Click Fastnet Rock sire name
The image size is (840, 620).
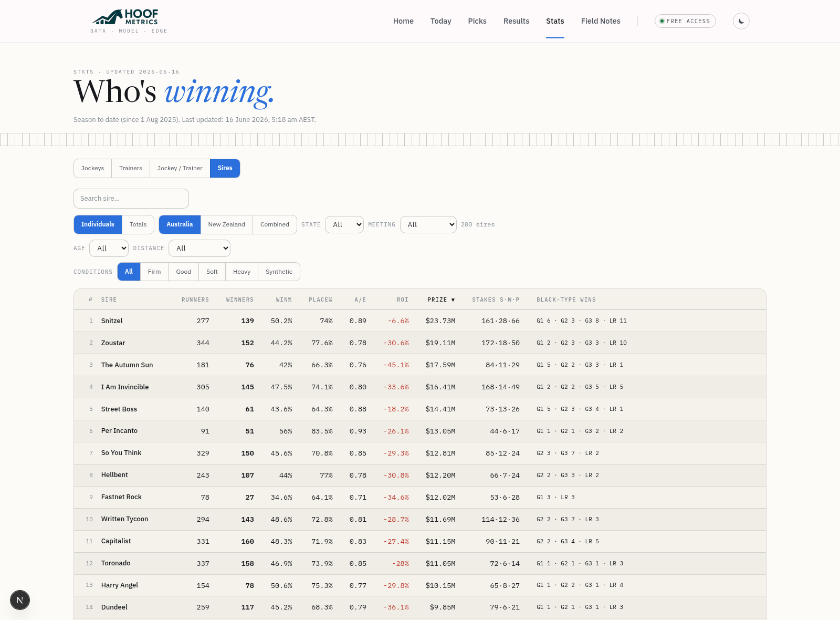(121, 497)
